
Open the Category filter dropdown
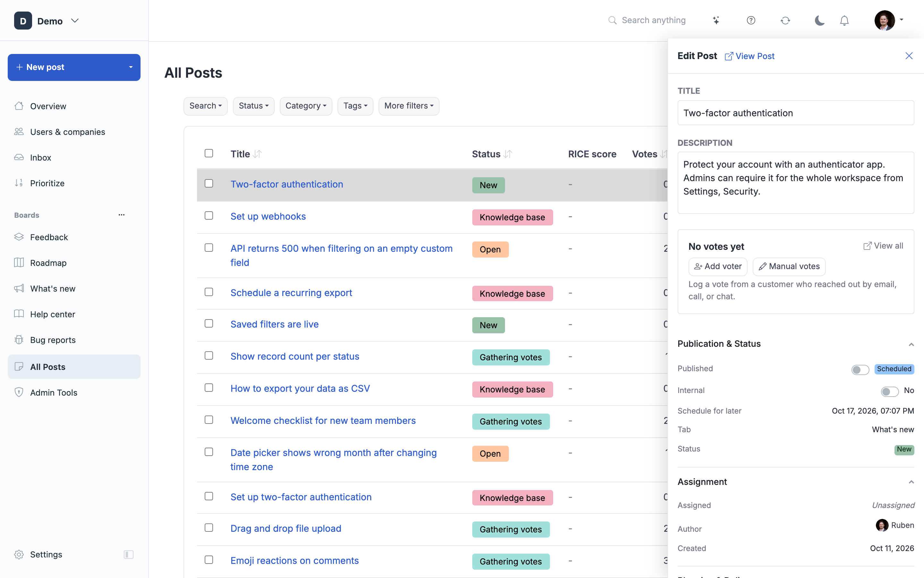click(x=306, y=106)
